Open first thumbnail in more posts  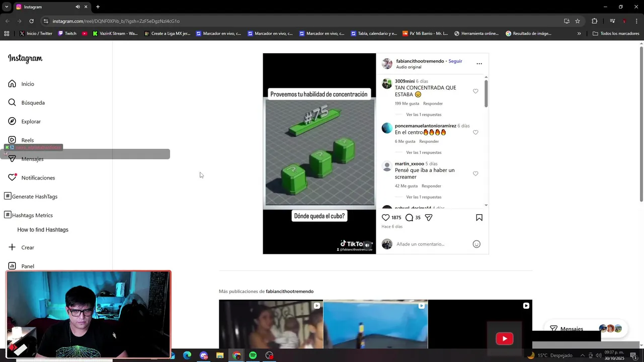point(271,324)
